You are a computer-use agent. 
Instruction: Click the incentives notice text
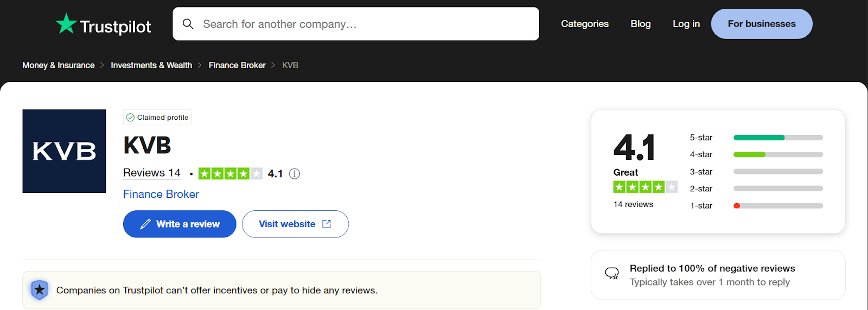217,290
